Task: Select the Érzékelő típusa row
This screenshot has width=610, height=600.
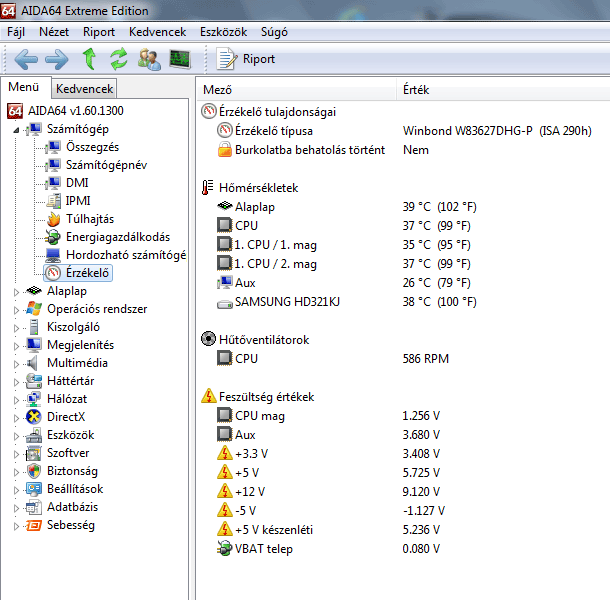Action: click(x=404, y=131)
